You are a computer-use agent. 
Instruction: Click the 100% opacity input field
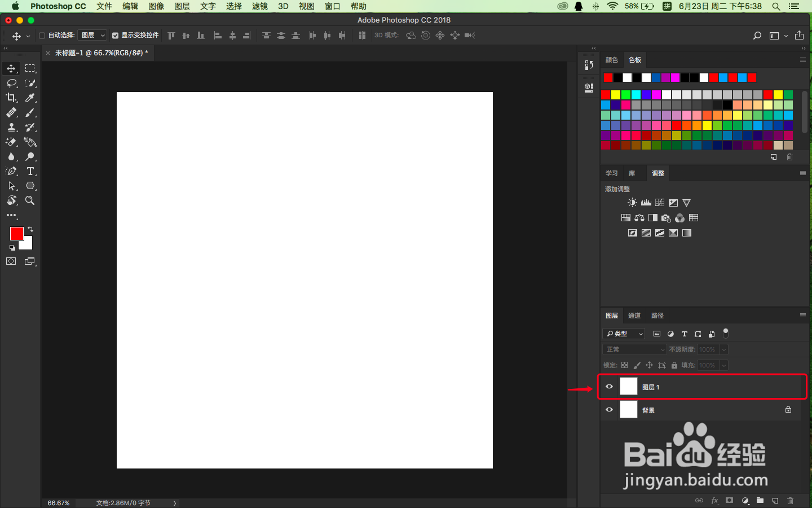(x=708, y=349)
